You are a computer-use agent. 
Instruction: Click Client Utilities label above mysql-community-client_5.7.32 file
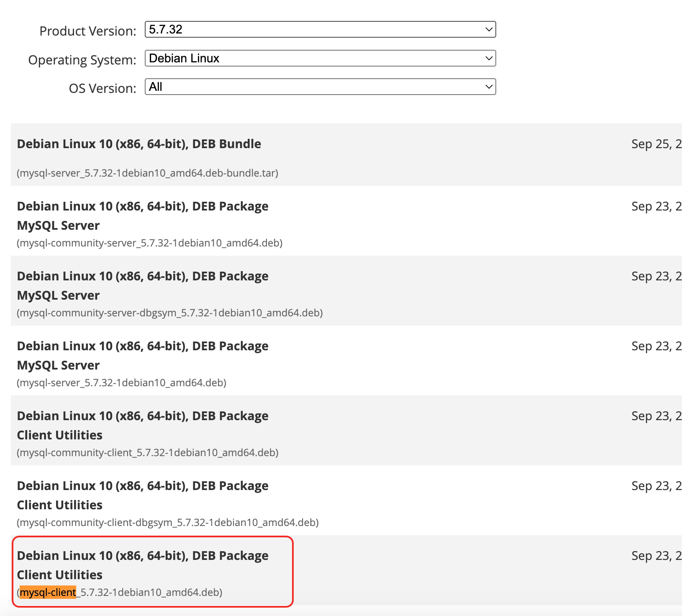(x=59, y=435)
